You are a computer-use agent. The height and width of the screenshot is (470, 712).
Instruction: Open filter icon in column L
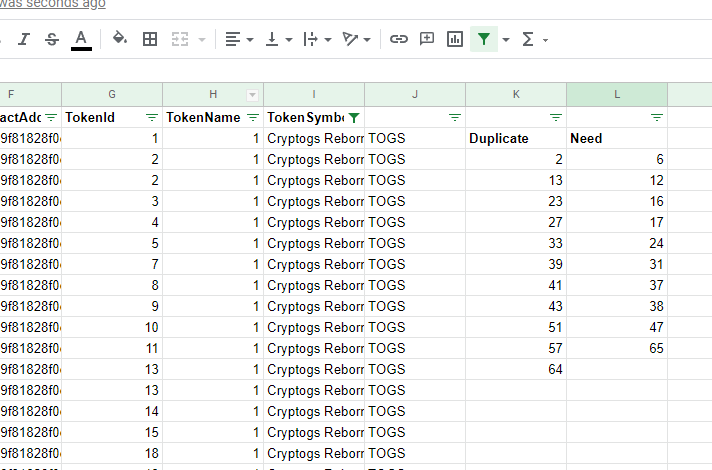(657, 118)
